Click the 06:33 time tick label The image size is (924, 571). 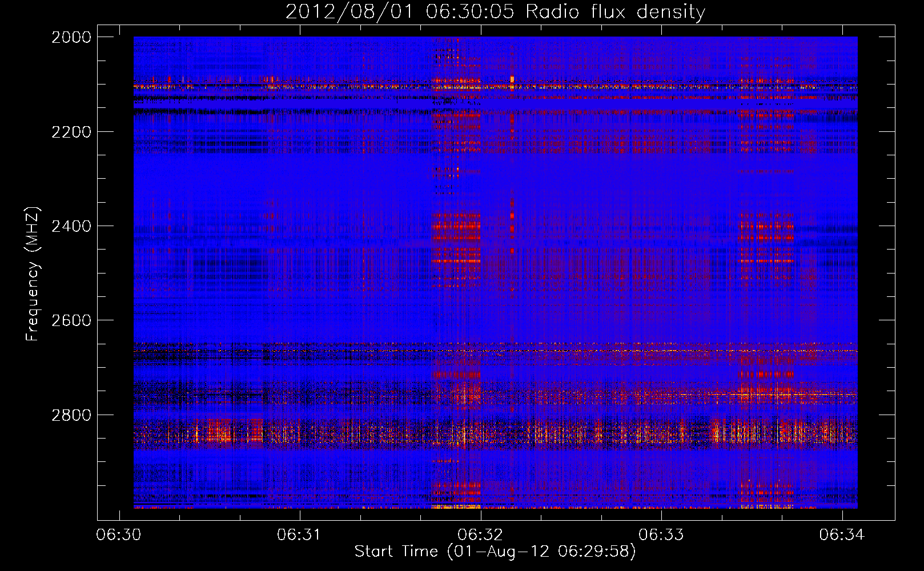661,535
